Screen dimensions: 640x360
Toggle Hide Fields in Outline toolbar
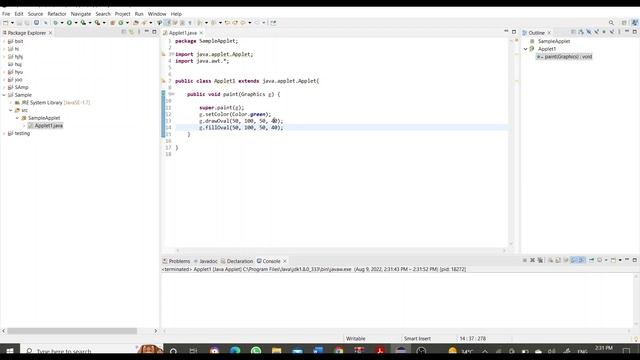pos(589,32)
